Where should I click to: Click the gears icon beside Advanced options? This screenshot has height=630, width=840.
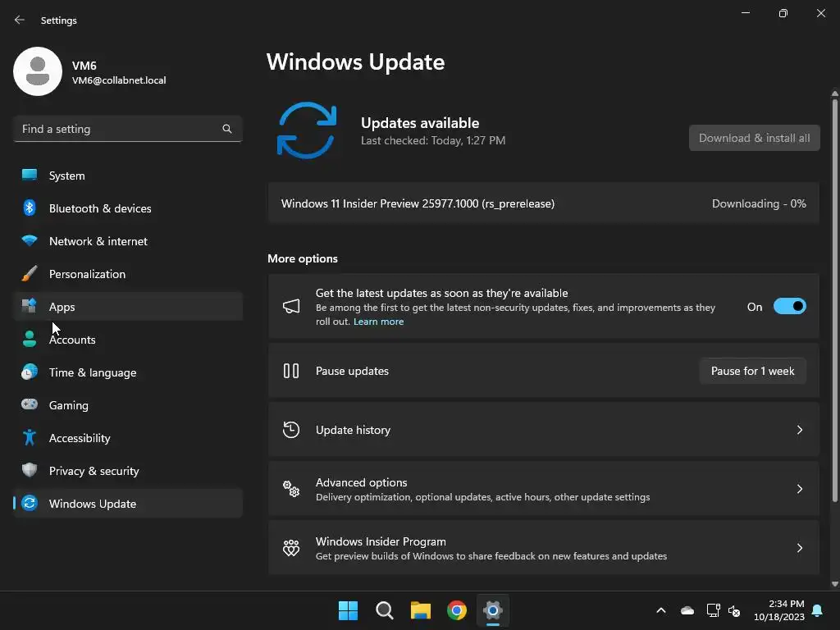click(x=291, y=489)
